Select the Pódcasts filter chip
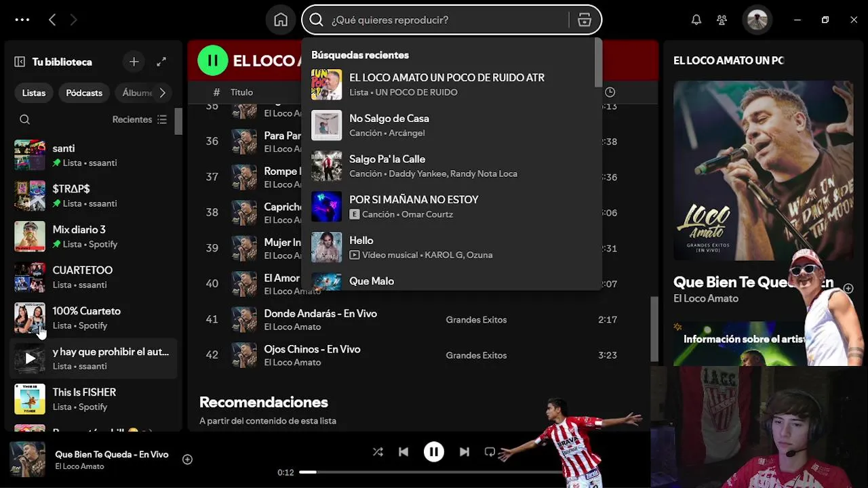This screenshot has width=868, height=488. point(84,93)
